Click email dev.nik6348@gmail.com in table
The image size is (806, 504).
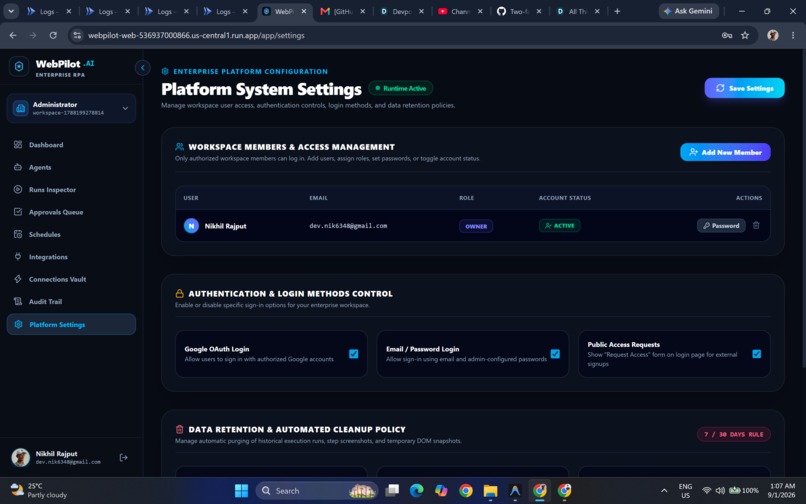348,226
